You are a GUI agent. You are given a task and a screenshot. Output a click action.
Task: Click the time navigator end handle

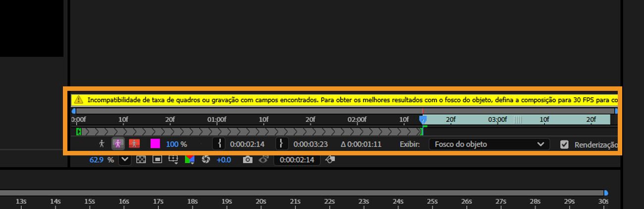click(616, 111)
